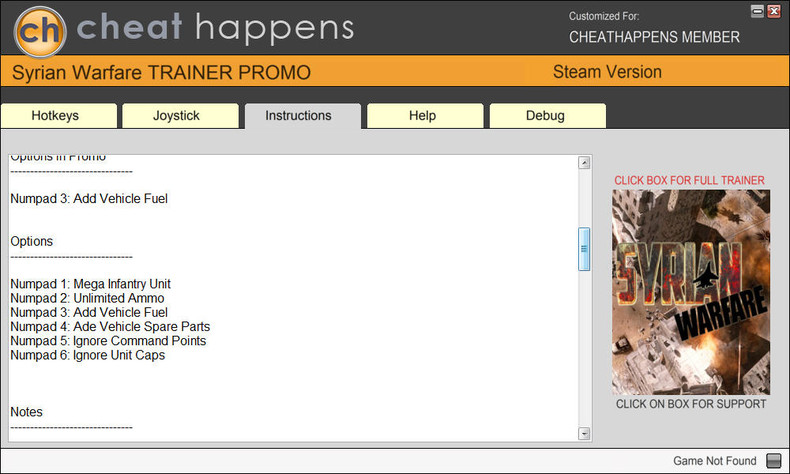Viewport: 790px width, 474px height.
Task: Click the instructions scrollbar up arrow
Action: click(x=584, y=163)
